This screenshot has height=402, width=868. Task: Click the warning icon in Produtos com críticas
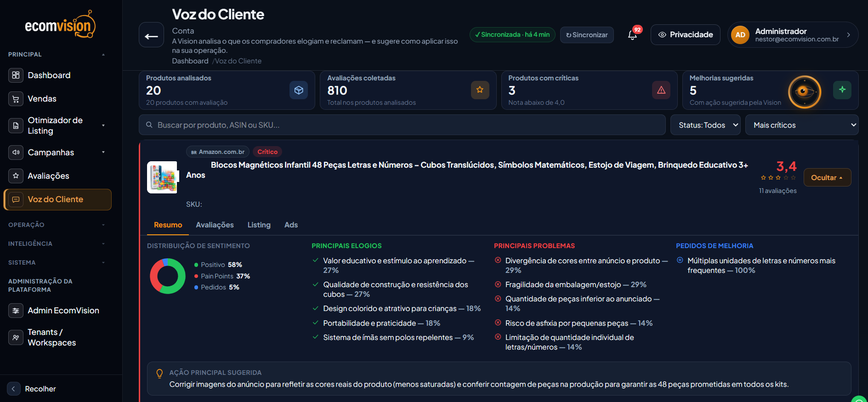coord(661,90)
